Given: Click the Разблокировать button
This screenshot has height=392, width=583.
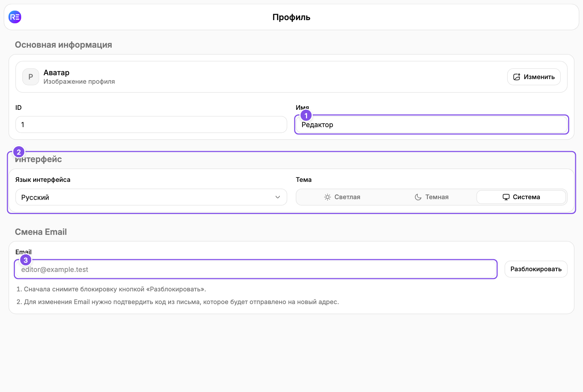Looking at the screenshot, I should [x=536, y=269].
